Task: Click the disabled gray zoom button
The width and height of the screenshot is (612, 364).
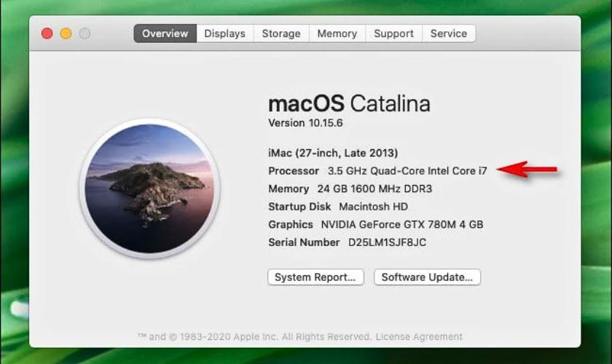Action: (x=85, y=33)
